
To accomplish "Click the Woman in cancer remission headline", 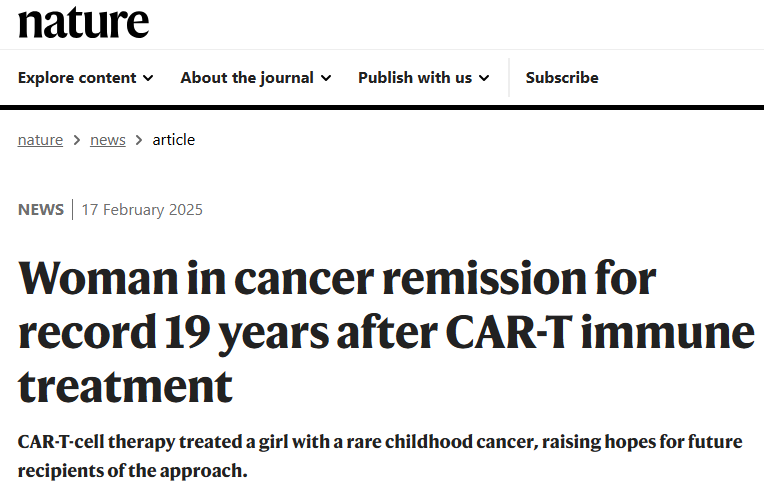I will tap(386, 332).
